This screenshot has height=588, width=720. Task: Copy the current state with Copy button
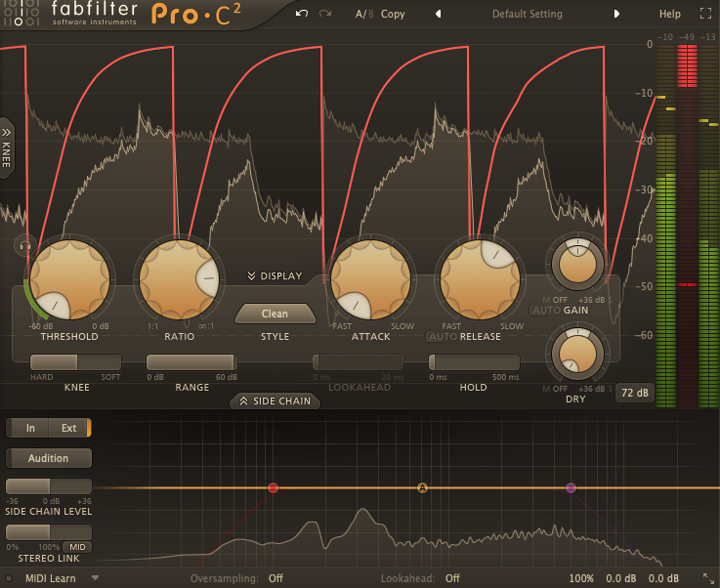393,14
